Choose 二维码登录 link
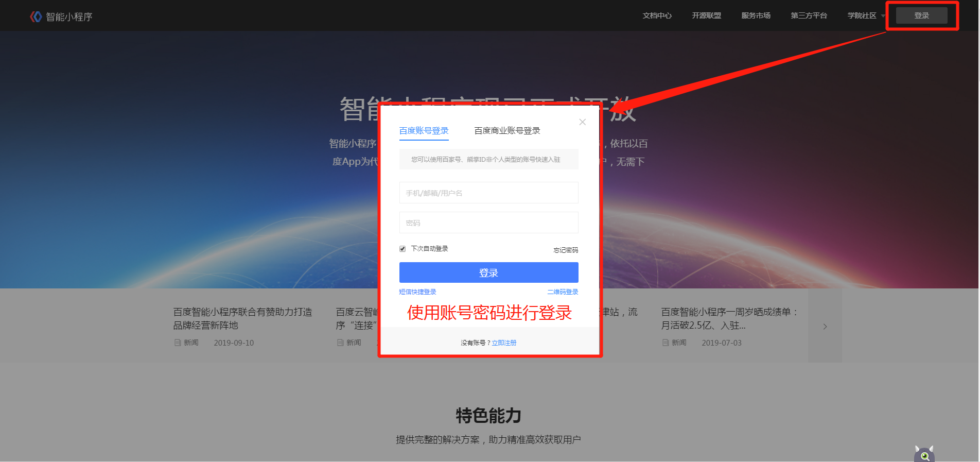 (563, 292)
